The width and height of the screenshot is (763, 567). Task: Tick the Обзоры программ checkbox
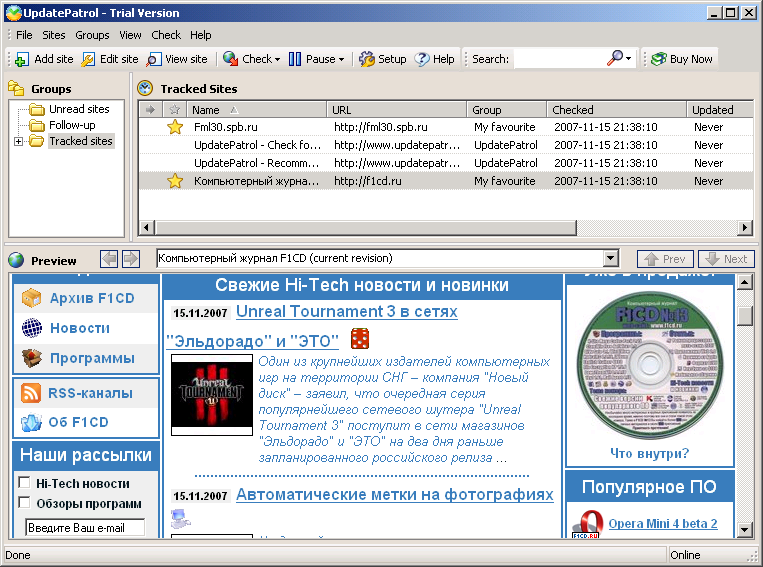click(x=24, y=502)
